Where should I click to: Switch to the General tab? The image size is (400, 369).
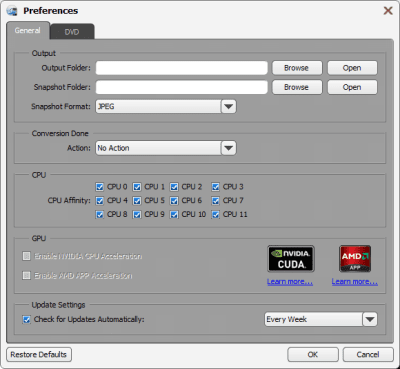[x=28, y=31]
